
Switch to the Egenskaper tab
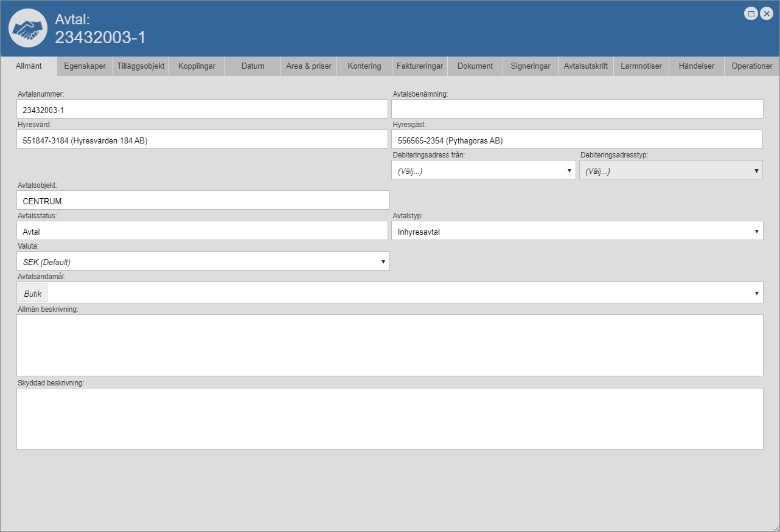[85, 66]
